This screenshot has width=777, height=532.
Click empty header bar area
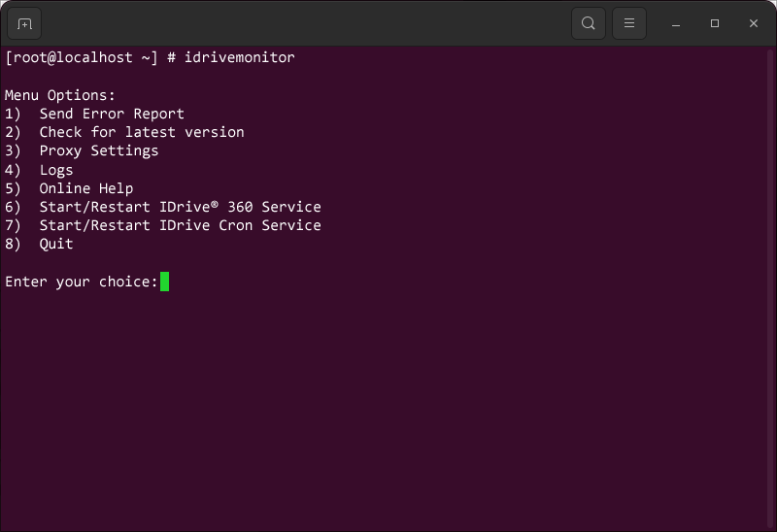291,23
